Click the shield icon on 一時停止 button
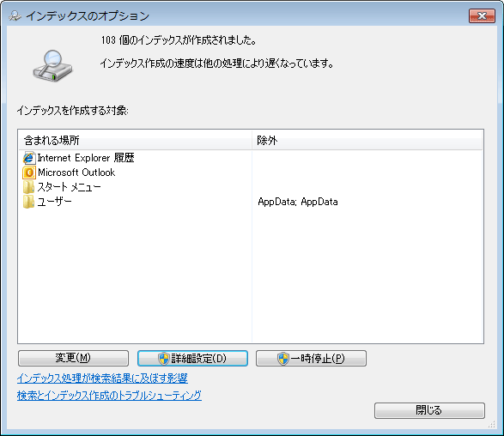504x436 pixels. (282, 359)
